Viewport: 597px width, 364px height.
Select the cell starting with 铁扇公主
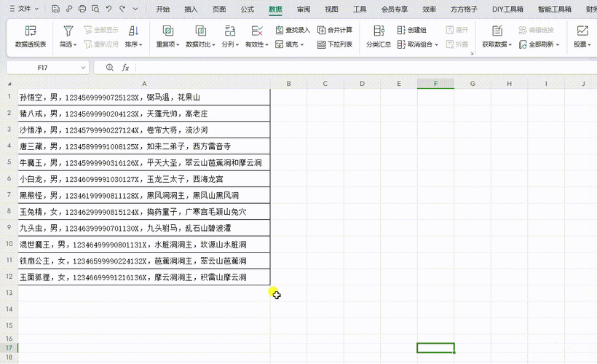tap(144, 261)
